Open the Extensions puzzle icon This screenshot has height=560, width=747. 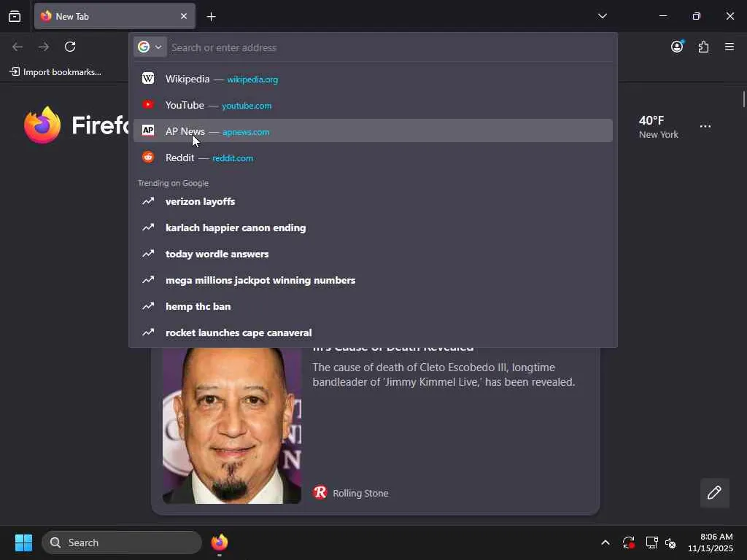pos(704,47)
